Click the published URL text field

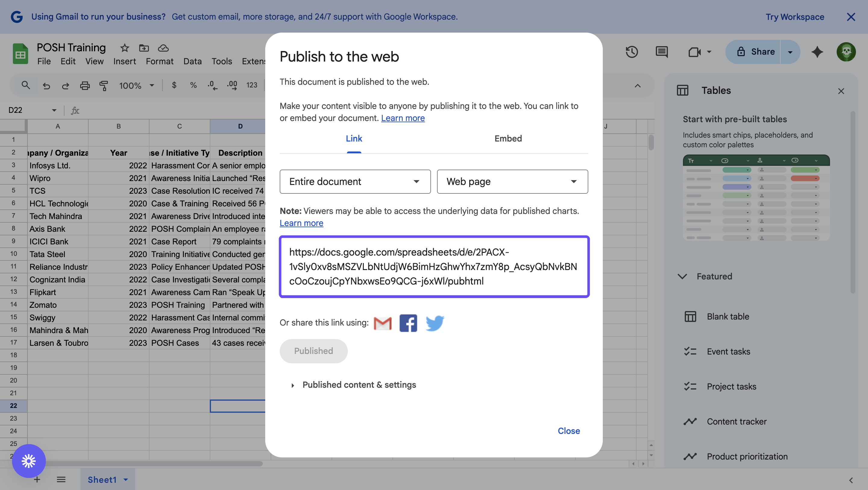[x=434, y=266]
